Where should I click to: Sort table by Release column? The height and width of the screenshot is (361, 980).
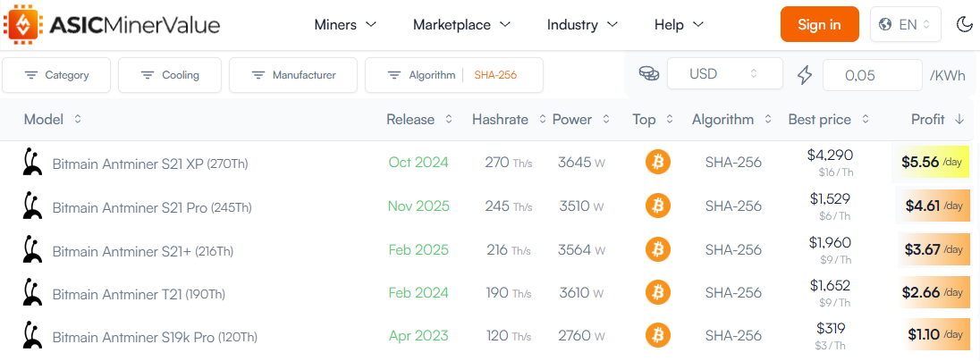coord(419,120)
